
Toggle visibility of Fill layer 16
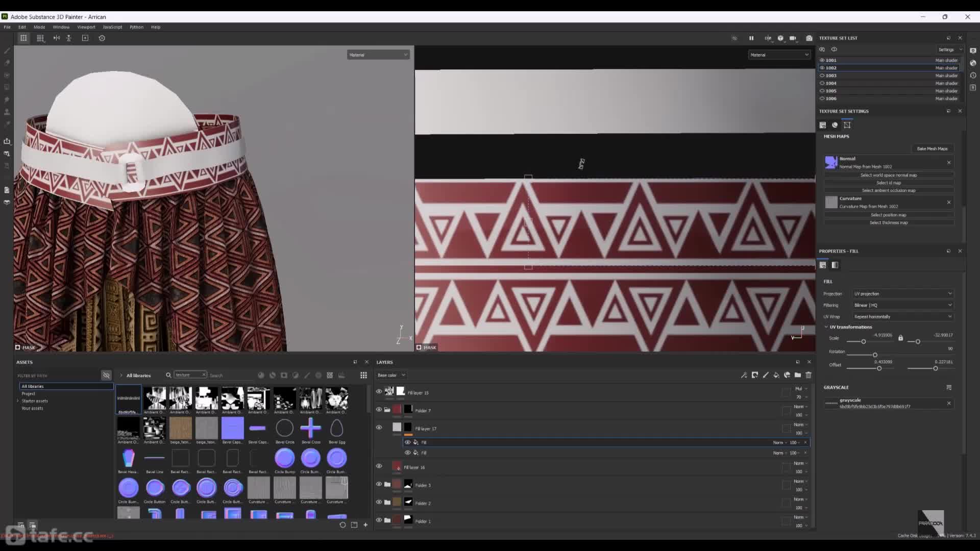379,466
